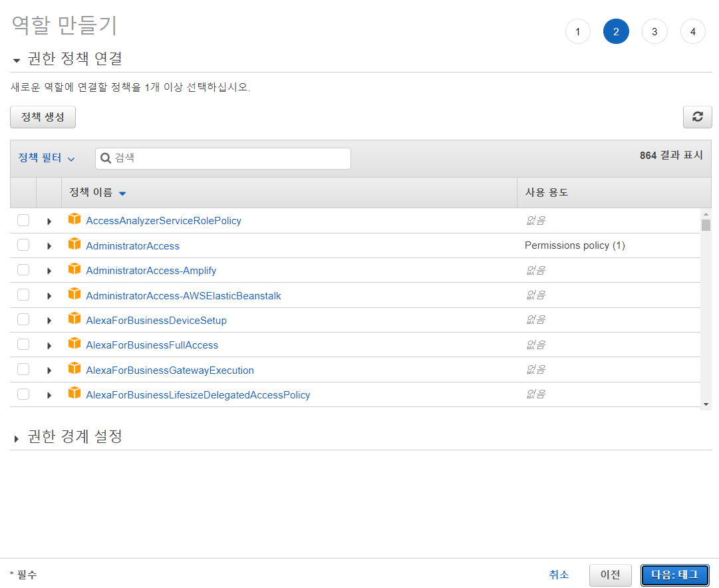Open the AlexaForBusinessGatewayExecution link
The width and height of the screenshot is (719, 588).
(x=170, y=370)
